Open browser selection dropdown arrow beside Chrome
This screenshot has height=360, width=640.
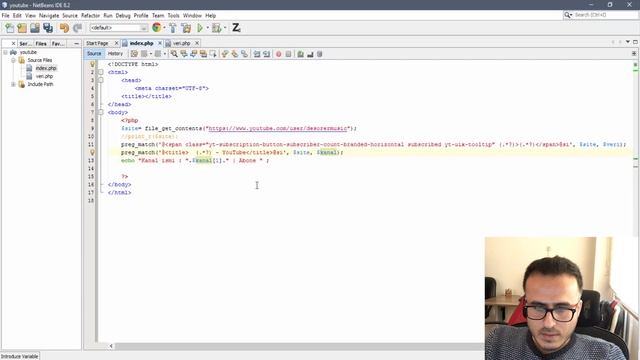point(164,28)
